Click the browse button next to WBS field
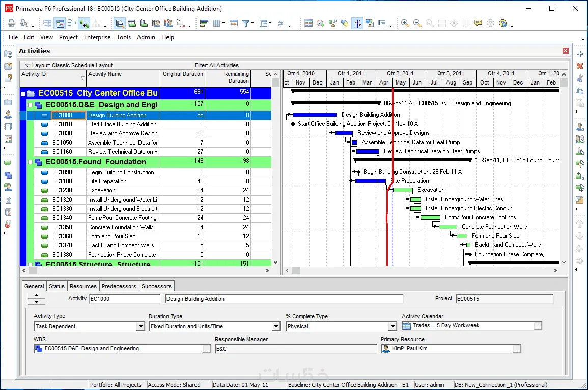588x390 pixels. coord(206,349)
